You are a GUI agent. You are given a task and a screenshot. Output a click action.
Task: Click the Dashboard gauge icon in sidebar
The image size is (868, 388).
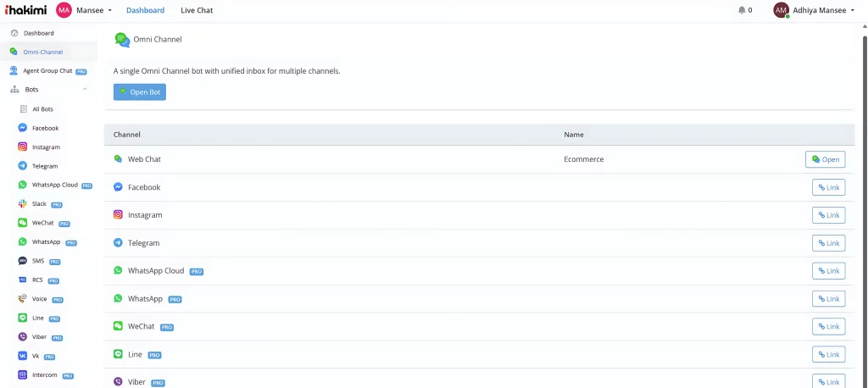(x=14, y=33)
